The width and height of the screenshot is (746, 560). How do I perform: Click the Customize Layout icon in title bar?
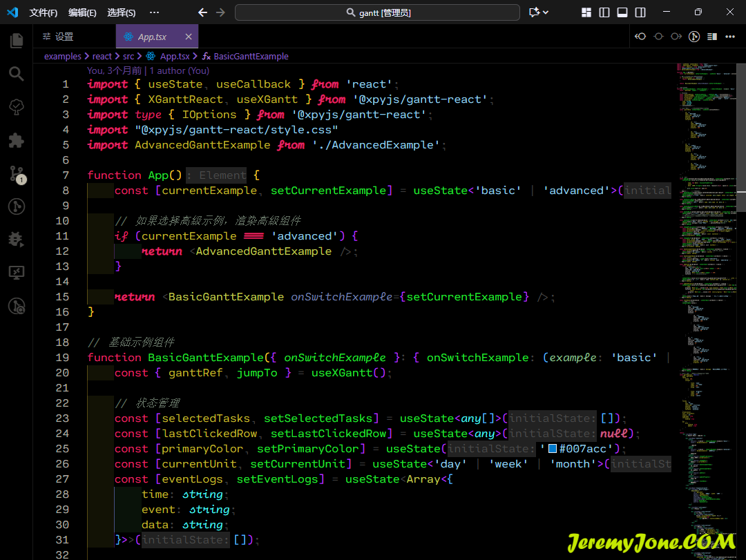pyautogui.click(x=586, y=12)
